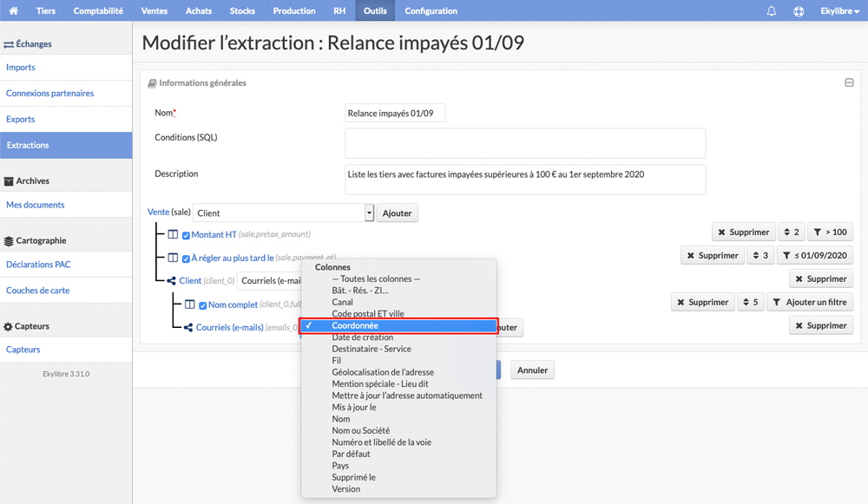Viewport: 868px width, 504px height.
Task: Open the Courriels (e-mails) dropdown in Client row
Action: pos(270,280)
